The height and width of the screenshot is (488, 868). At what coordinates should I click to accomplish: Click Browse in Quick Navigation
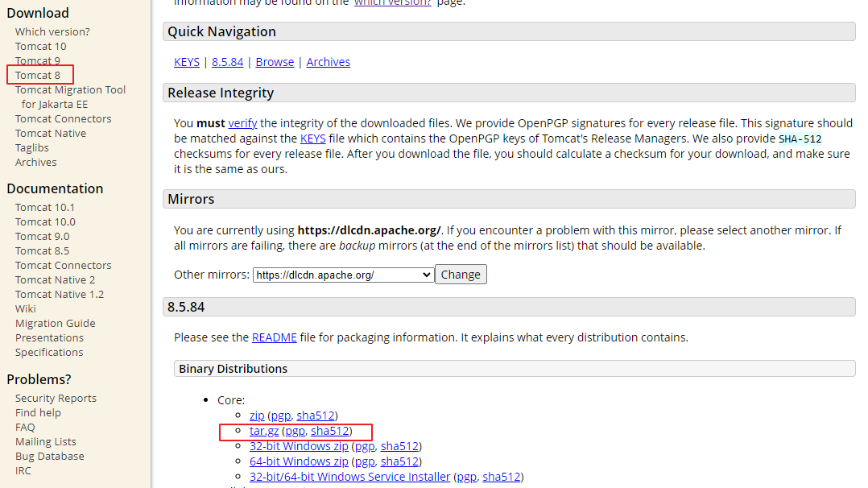(x=275, y=62)
